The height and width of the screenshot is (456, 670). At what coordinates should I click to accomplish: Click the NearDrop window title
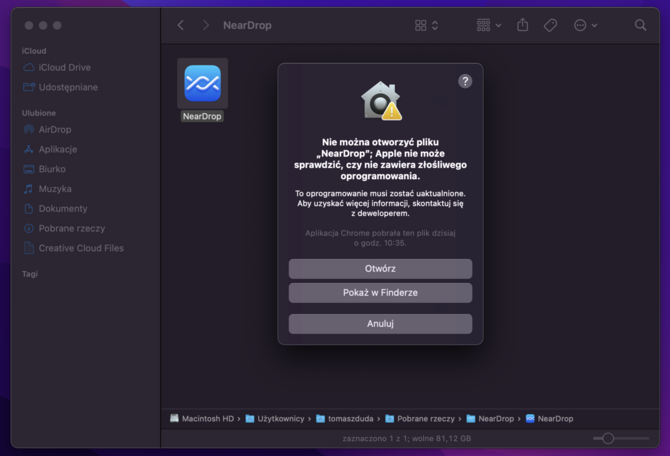(x=247, y=26)
